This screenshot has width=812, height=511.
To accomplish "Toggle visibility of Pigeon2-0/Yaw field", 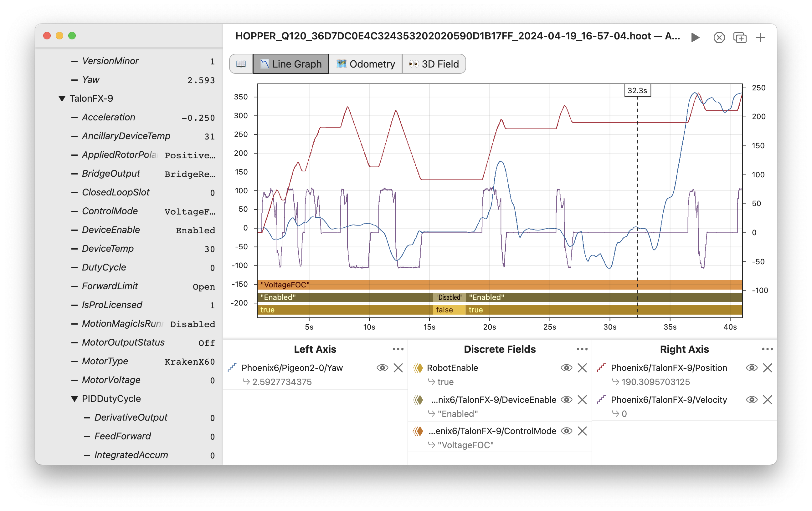I will (382, 367).
